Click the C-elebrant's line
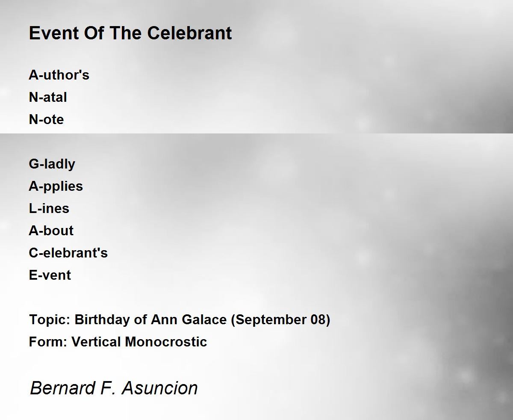The height and width of the screenshot is (420, 513). click(x=68, y=253)
